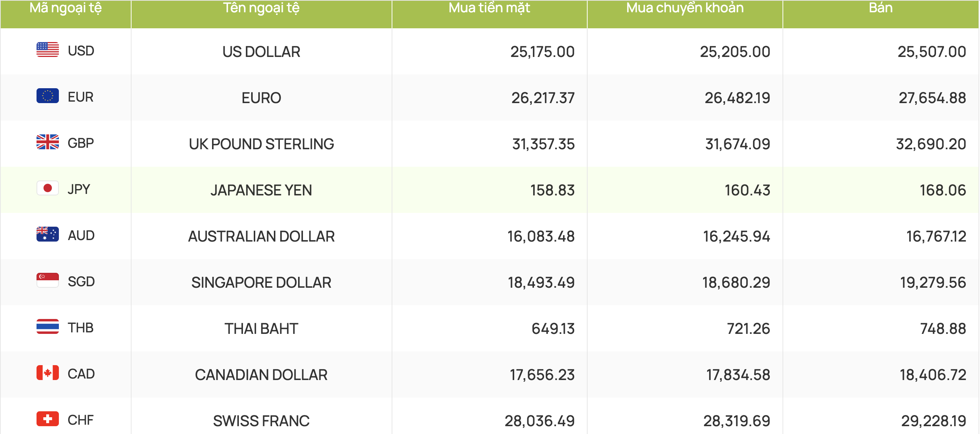The image size is (980, 434).
Task: Select the 'Mua chuyển khoản' column header
Action: (685, 7)
